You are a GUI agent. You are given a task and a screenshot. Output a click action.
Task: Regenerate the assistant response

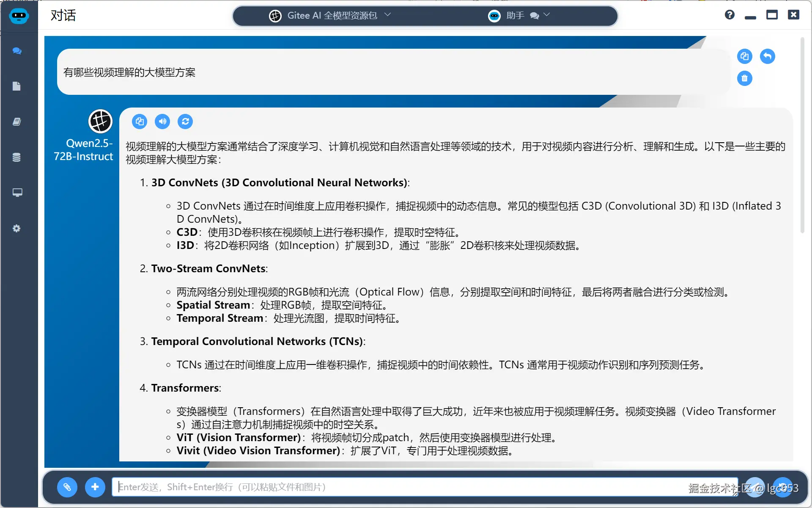click(185, 121)
